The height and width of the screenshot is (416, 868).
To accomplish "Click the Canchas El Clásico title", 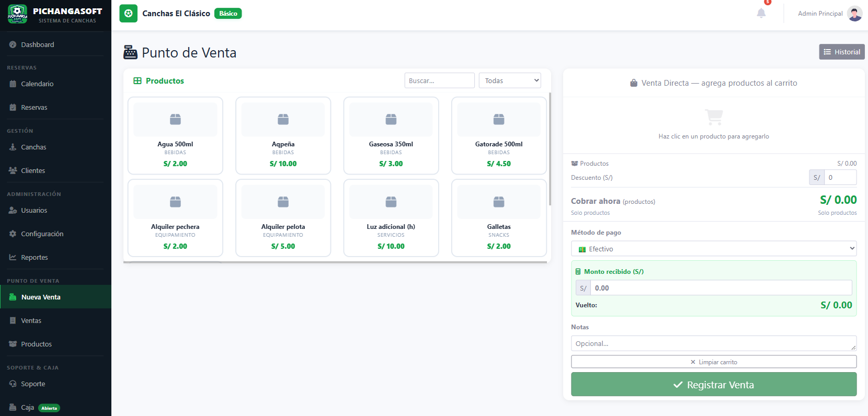I will 176,14.
